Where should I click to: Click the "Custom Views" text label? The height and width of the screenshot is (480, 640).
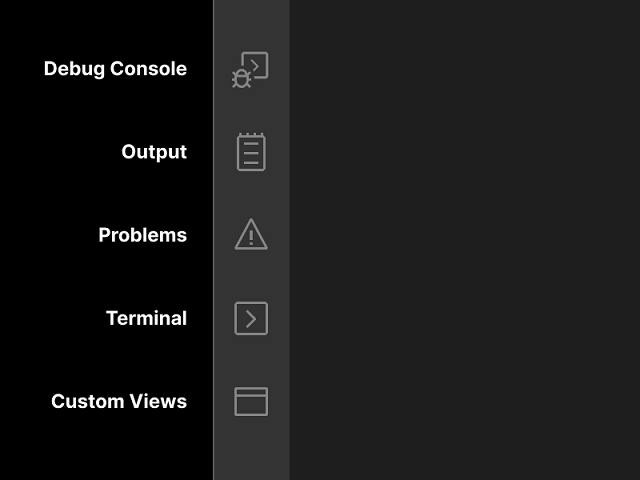point(119,401)
